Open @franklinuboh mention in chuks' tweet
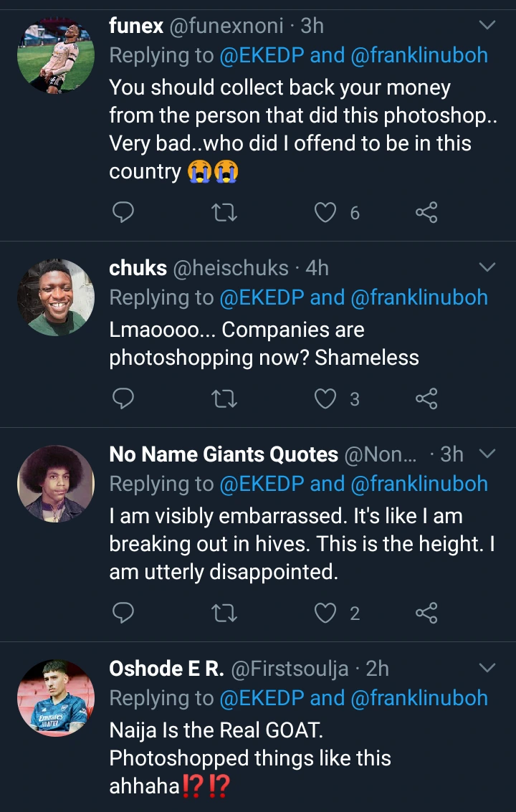The height and width of the screenshot is (812, 516). [419, 297]
